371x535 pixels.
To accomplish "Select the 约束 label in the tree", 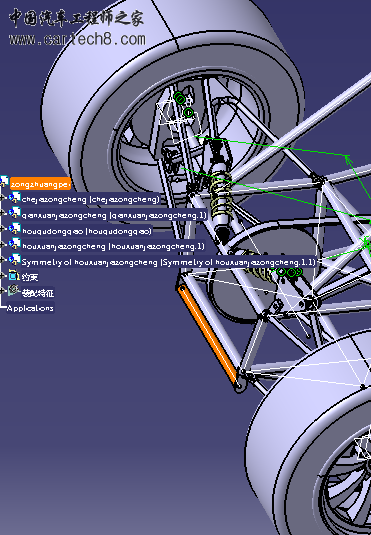I will point(30,277).
